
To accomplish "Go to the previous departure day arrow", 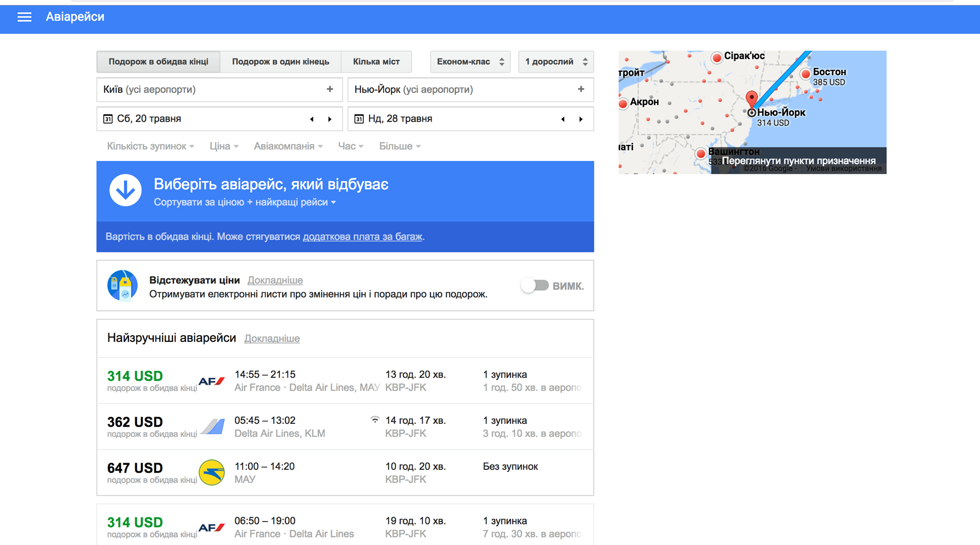I will pyautogui.click(x=312, y=119).
